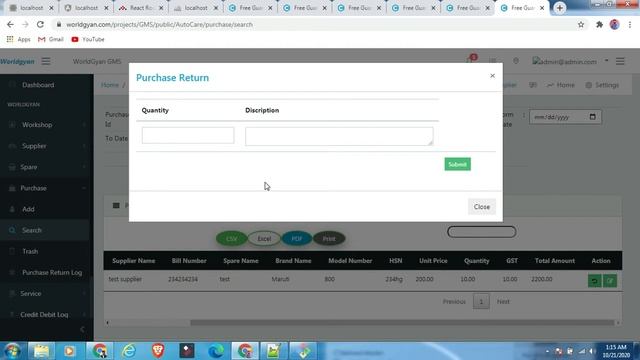Toggle sidebar with hamburger icon beside Worldgyan
Screen dimensions: 640x360
[46, 61]
